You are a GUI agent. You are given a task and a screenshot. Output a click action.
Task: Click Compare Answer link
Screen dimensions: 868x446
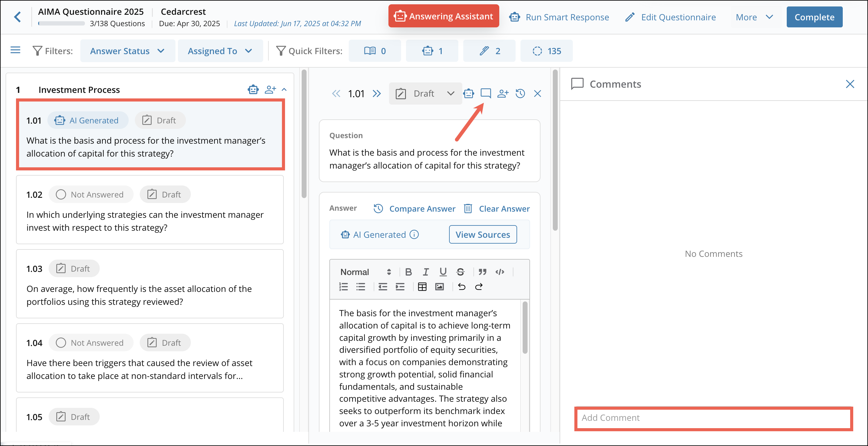414,208
